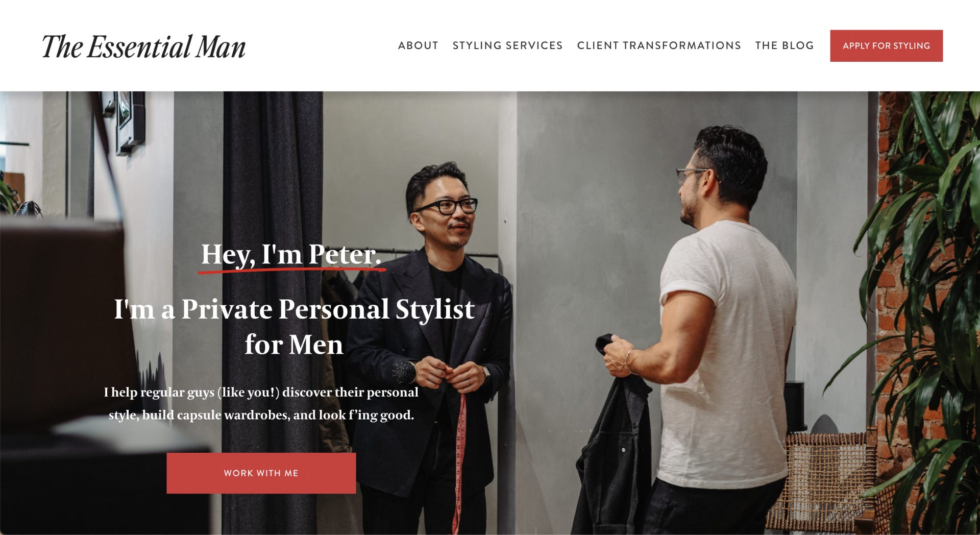The height and width of the screenshot is (535, 980).
Task: Open the About page
Action: click(x=418, y=45)
